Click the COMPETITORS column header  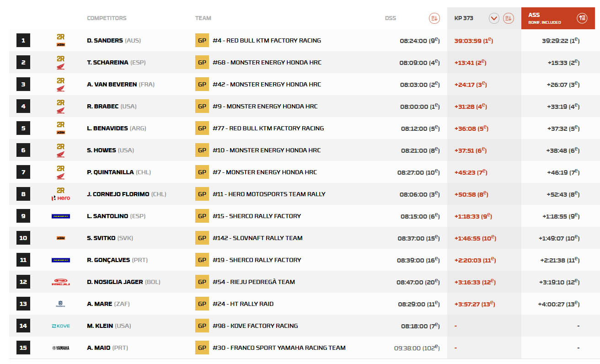click(x=107, y=18)
